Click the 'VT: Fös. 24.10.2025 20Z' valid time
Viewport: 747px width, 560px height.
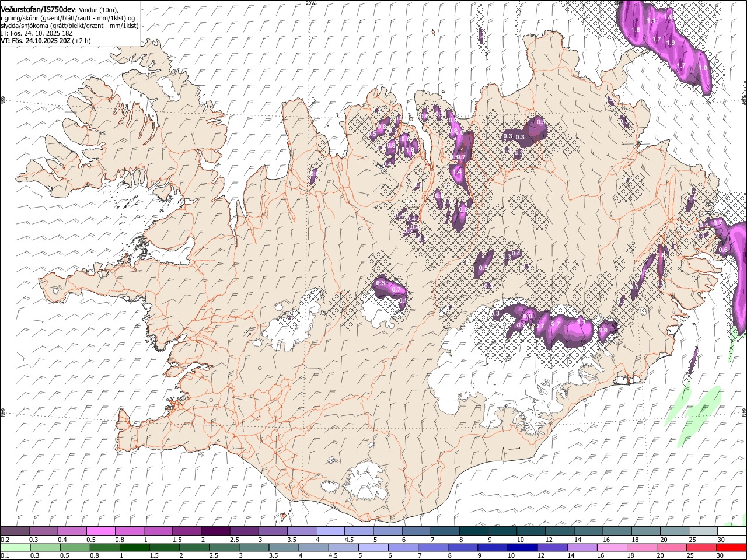click(36, 41)
